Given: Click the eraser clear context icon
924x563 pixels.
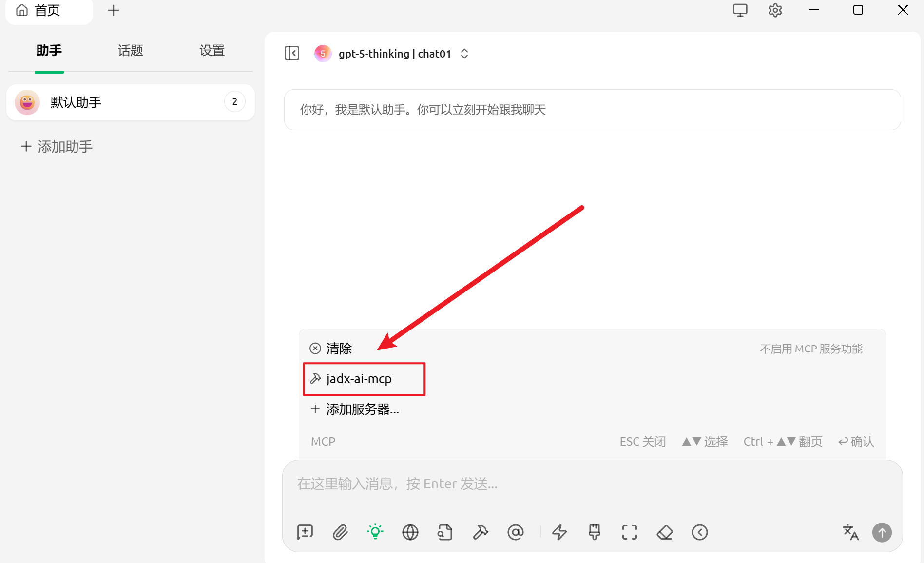Looking at the screenshot, I should point(665,532).
